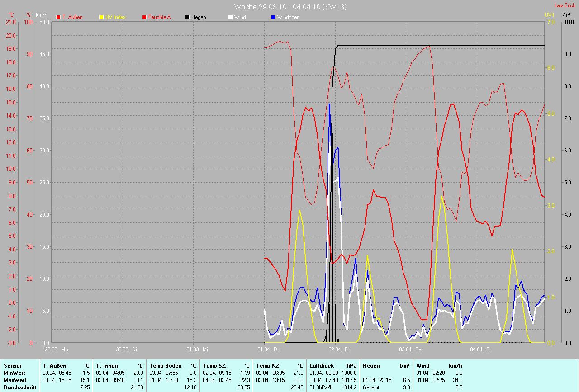Select the 29.03. Mo date label
579x392 pixels.
(x=56, y=349)
